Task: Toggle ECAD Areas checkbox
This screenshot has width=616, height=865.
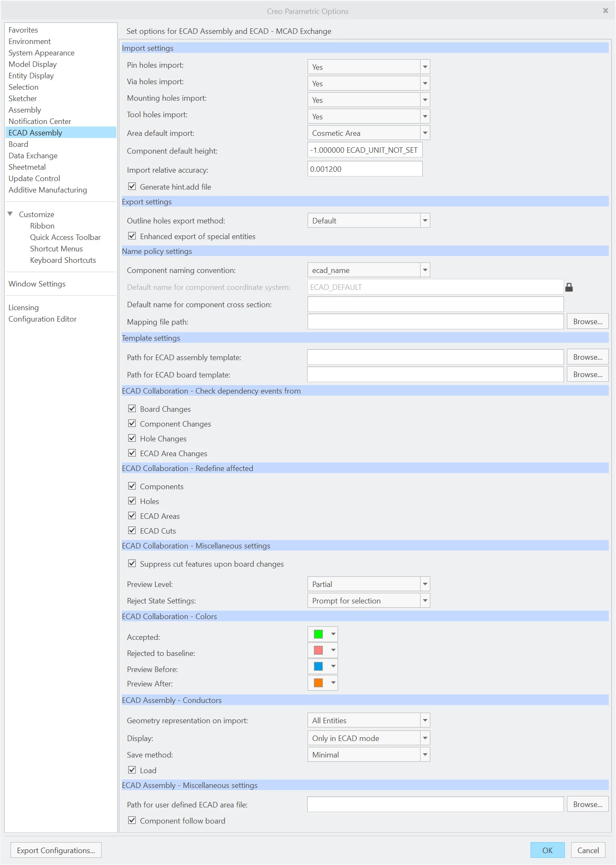Action: (132, 516)
